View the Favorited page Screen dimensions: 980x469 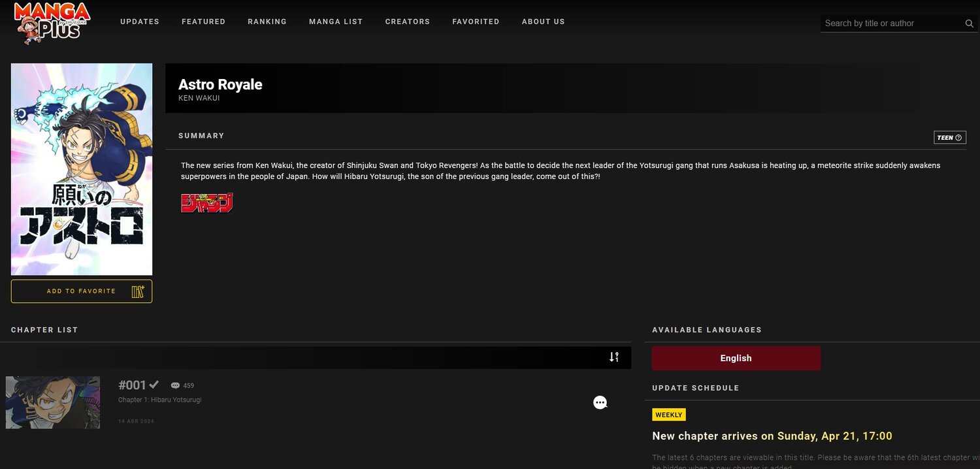476,22
